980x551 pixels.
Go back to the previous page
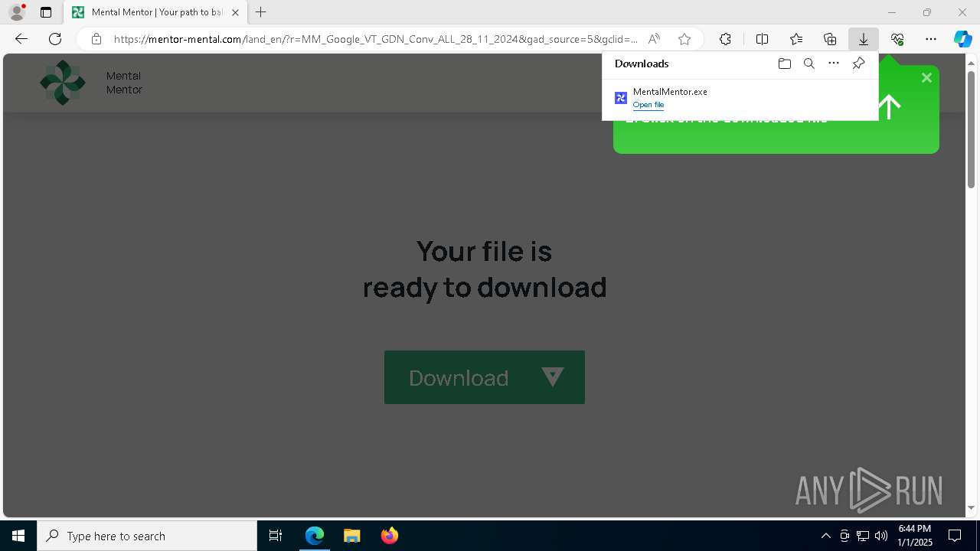click(x=21, y=39)
